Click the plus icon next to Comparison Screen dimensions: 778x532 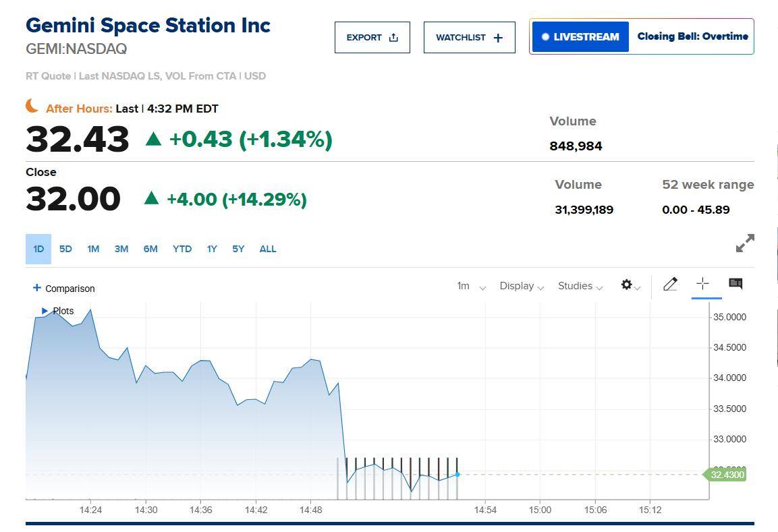37,288
